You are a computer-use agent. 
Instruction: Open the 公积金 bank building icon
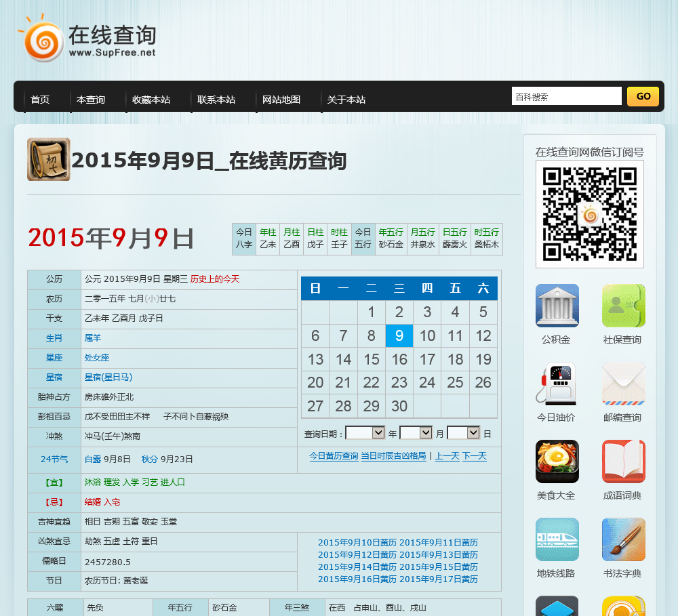coord(557,305)
